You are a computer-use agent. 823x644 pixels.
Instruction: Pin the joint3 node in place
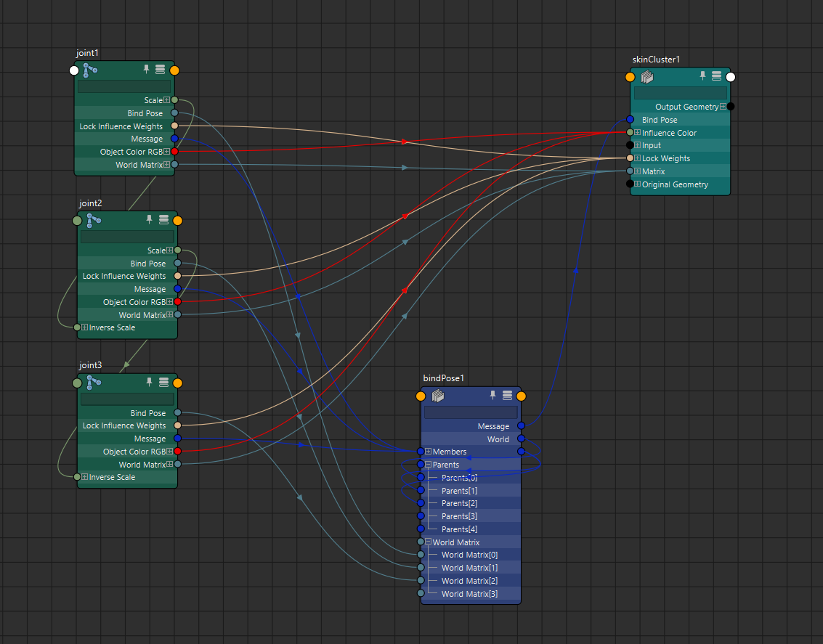[150, 382]
